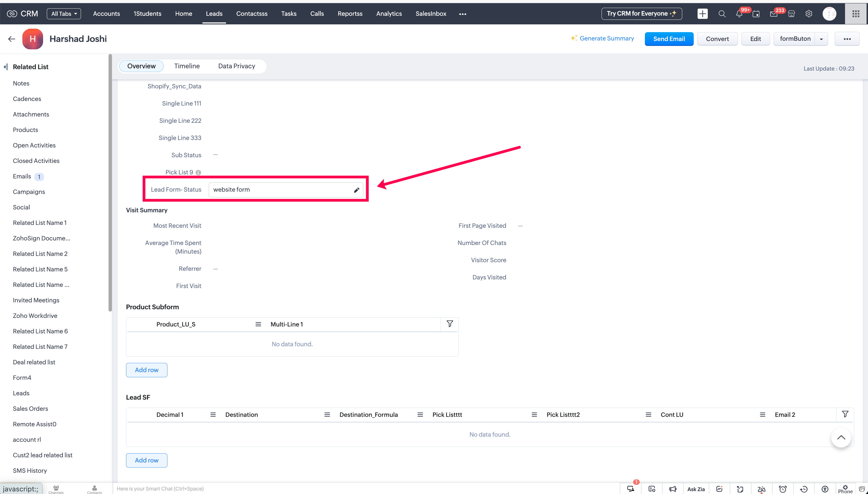Open the All Tabs dropdown

[x=64, y=14]
